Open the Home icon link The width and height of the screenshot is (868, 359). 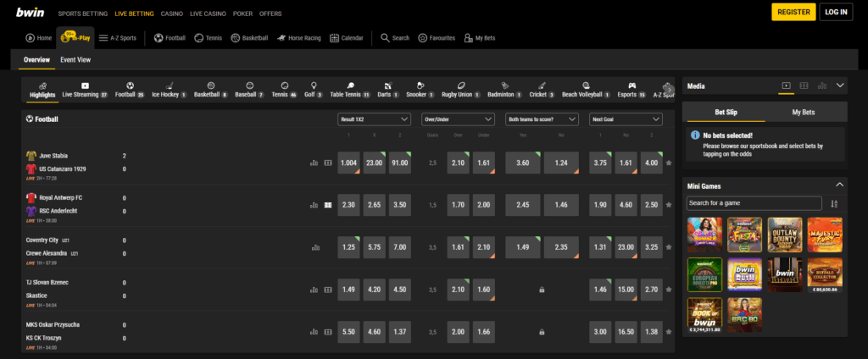(38, 38)
